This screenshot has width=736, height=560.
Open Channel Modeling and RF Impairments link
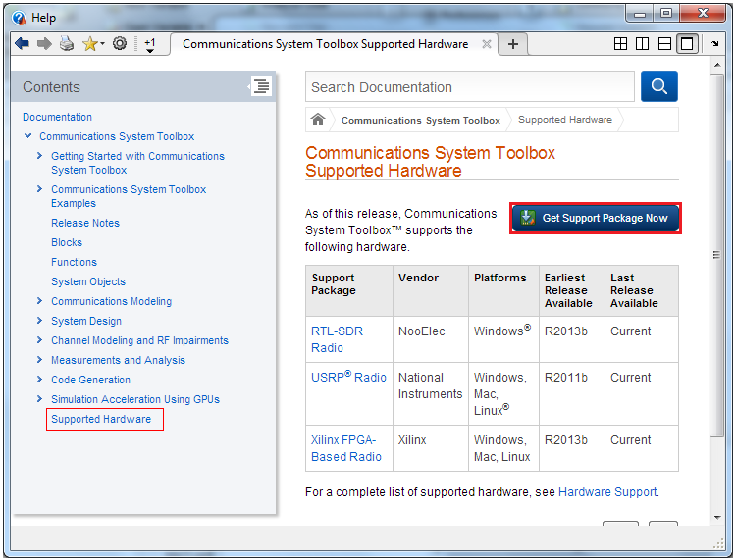coord(140,340)
